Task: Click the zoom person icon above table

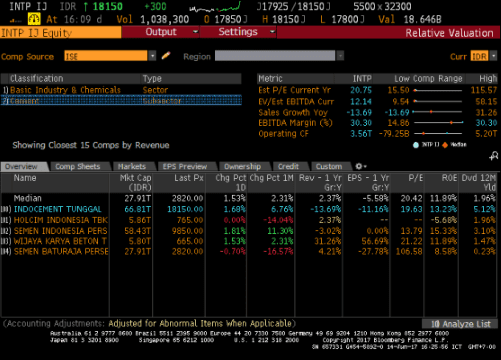Action: [494, 156]
